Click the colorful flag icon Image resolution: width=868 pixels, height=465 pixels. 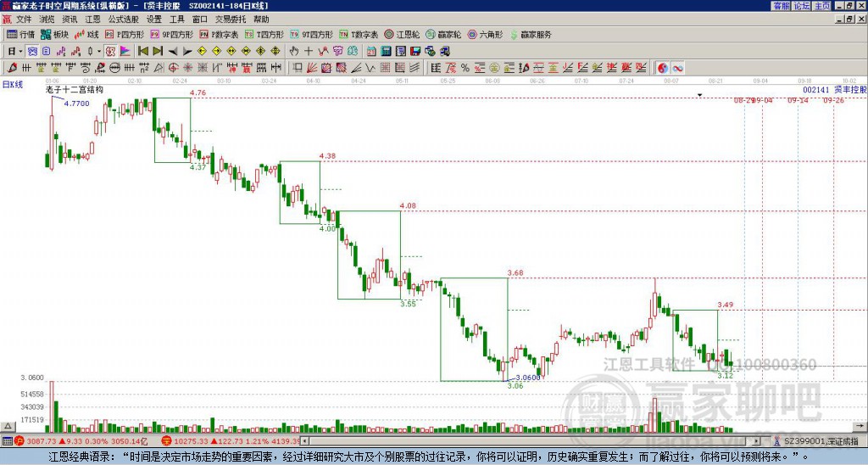click(125, 52)
